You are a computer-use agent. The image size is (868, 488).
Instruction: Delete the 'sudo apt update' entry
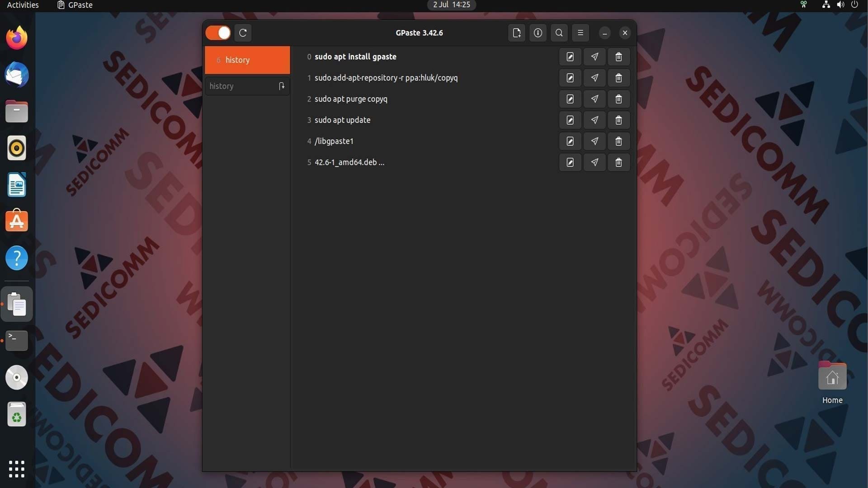click(618, 120)
